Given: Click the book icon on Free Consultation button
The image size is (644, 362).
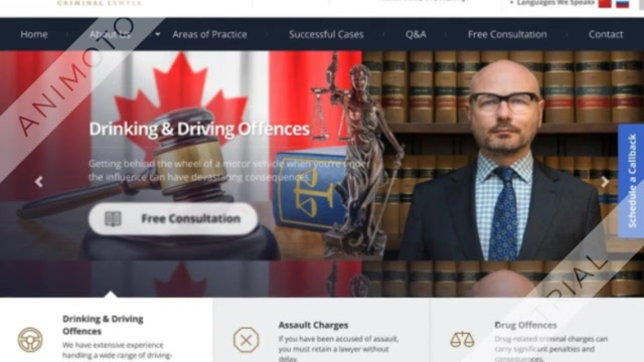Looking at the screenshot, I should (x=113, y=219).
